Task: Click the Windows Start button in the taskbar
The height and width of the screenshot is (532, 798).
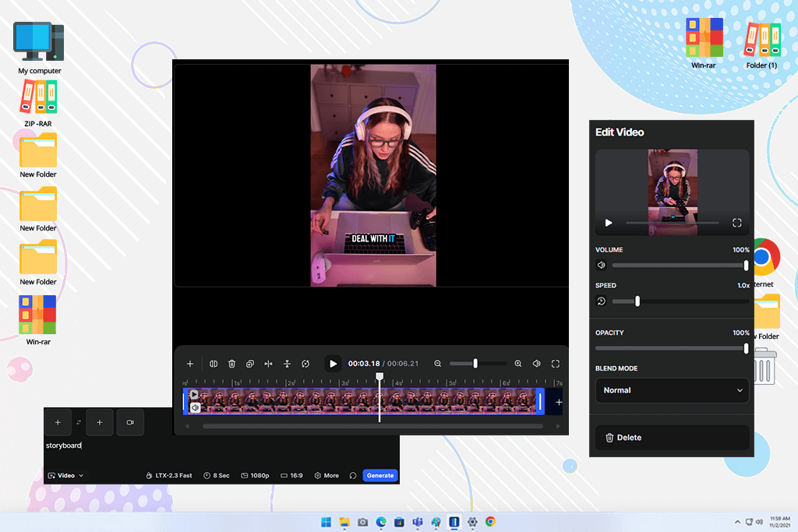Action: tap(327, 522)
